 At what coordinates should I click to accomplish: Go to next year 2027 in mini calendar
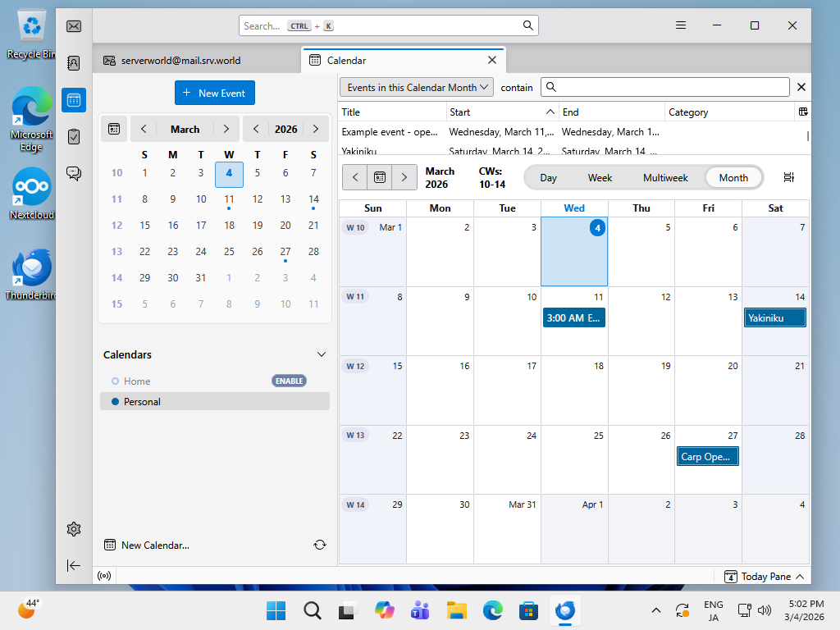click(x=316, y=129)
